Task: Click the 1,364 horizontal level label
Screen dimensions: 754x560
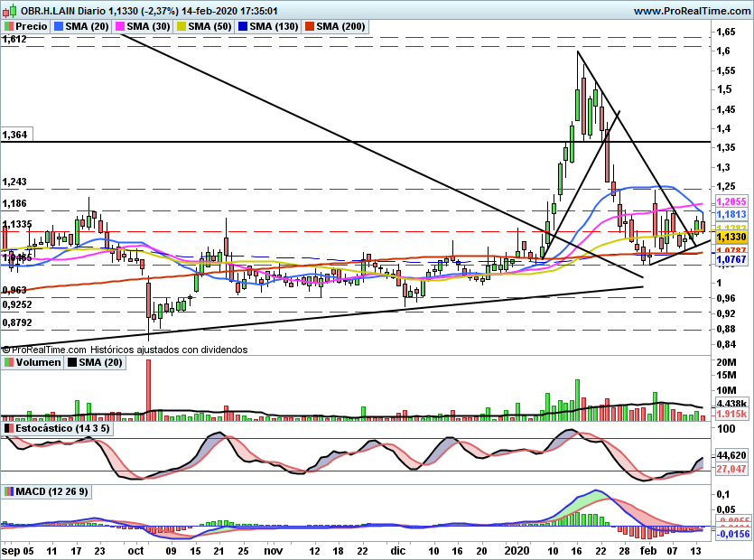Action: [x=15, y=135]
